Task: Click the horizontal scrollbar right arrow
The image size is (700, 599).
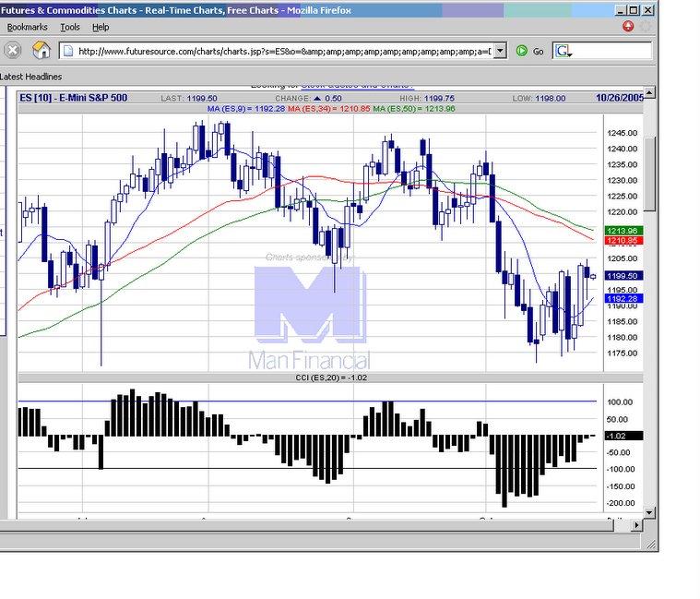Action: (x=636, y=525)
